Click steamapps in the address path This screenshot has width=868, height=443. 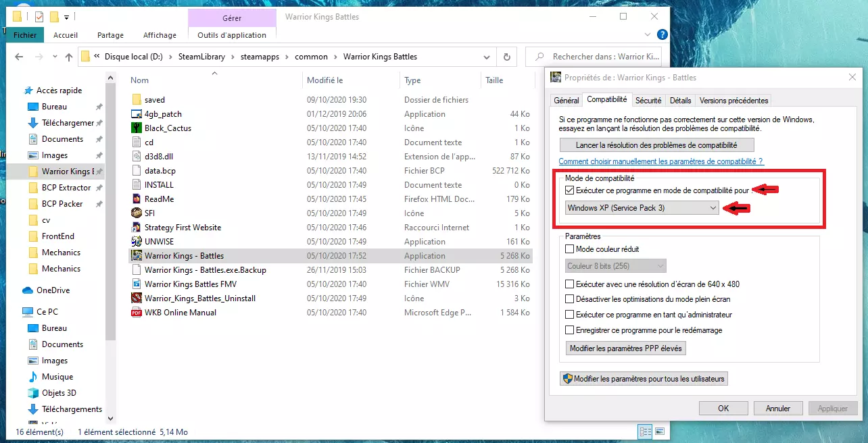coord(260,57)
